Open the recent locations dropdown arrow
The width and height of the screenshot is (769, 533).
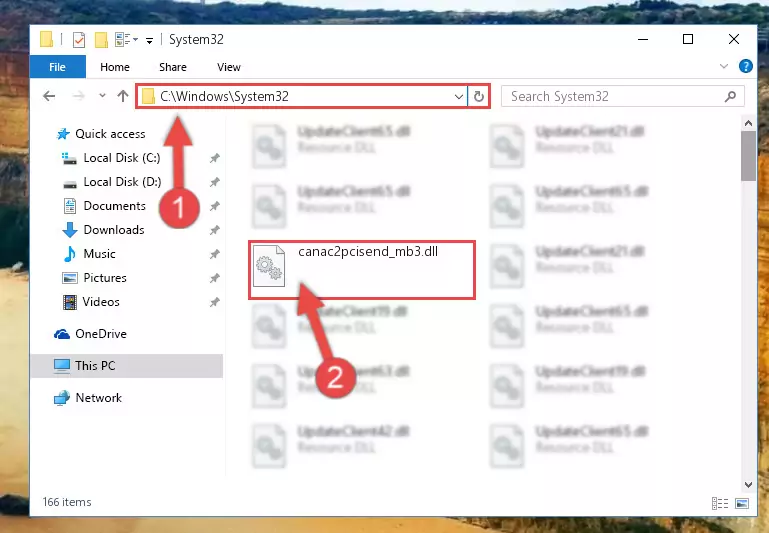pos(102,96)
